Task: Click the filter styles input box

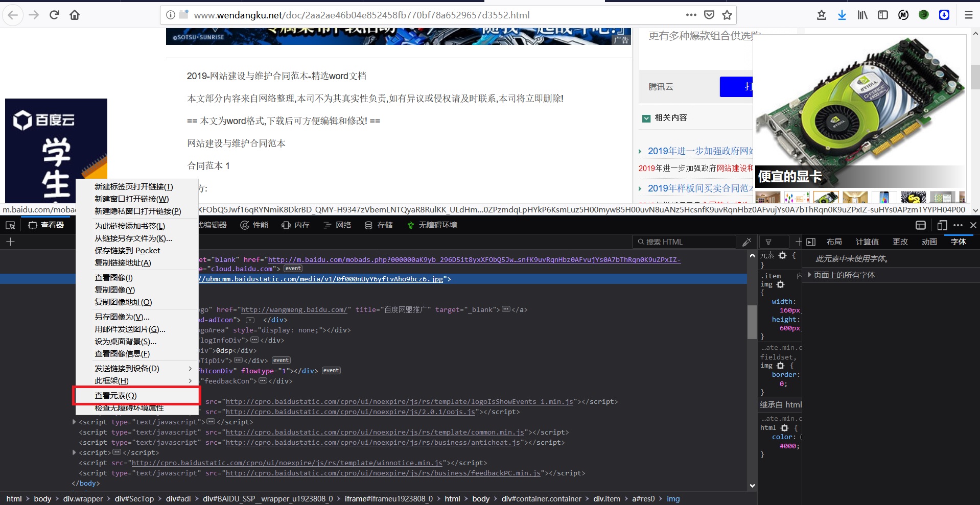Action: 776,242
